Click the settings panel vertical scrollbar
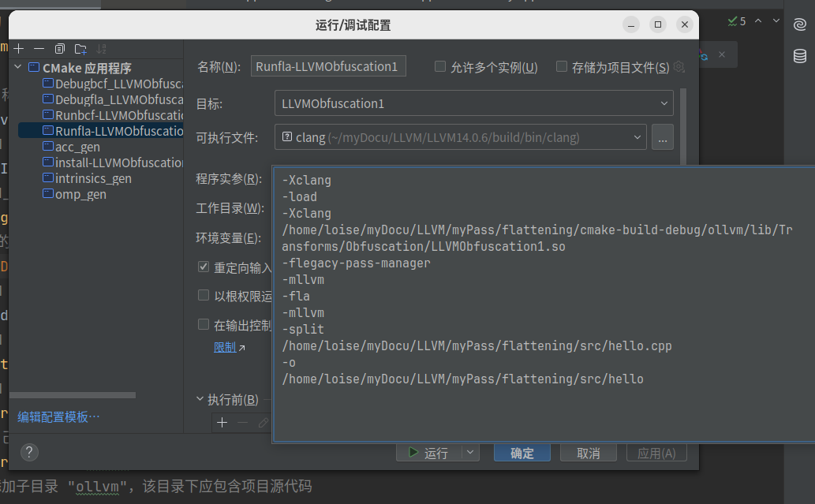Viewport: 815px width, 504px height. 683,127
